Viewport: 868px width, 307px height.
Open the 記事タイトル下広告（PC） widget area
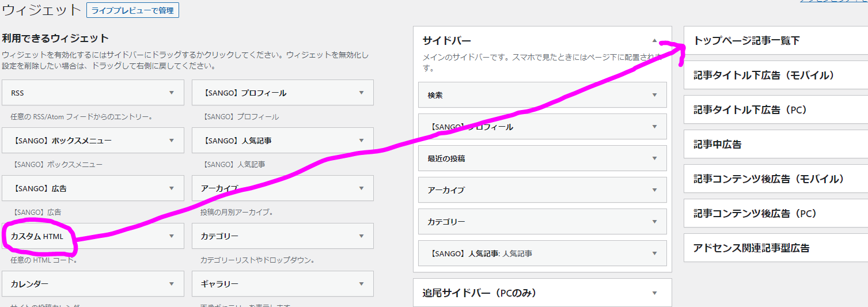[776, 110]
